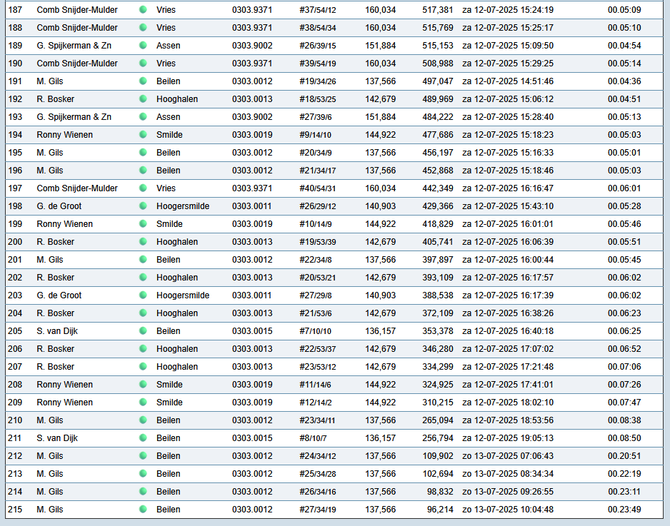Select name G. Spijkerman & Zn in row 189

pyautogui.click(x=74, y=46)
